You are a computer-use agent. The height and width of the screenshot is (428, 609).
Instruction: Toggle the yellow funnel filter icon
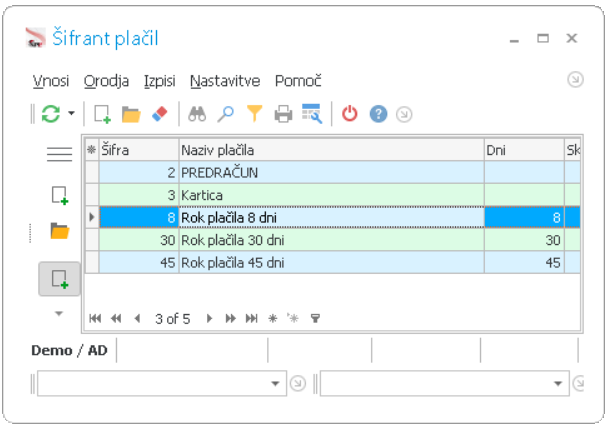[255, 114]
